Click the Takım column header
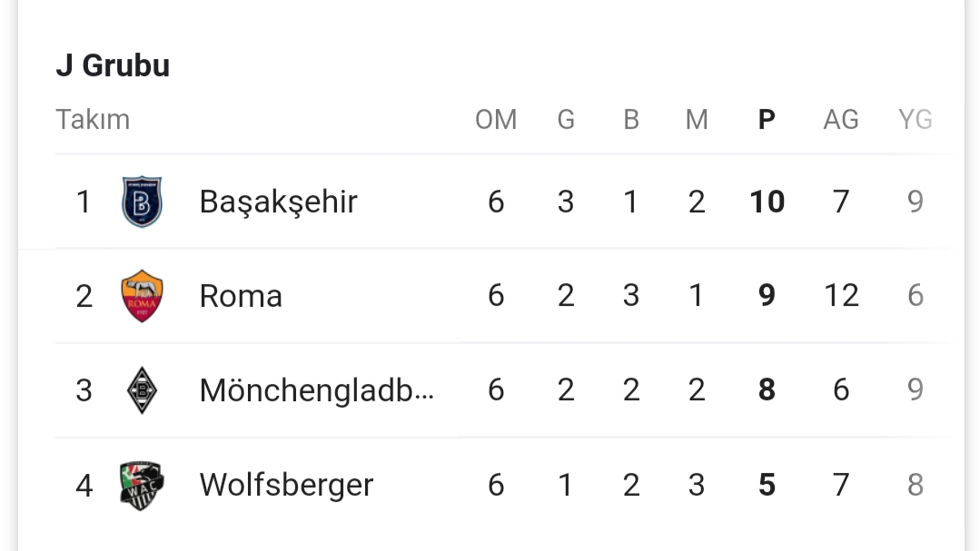The image size is (980, 551). [x=93, y=119]
